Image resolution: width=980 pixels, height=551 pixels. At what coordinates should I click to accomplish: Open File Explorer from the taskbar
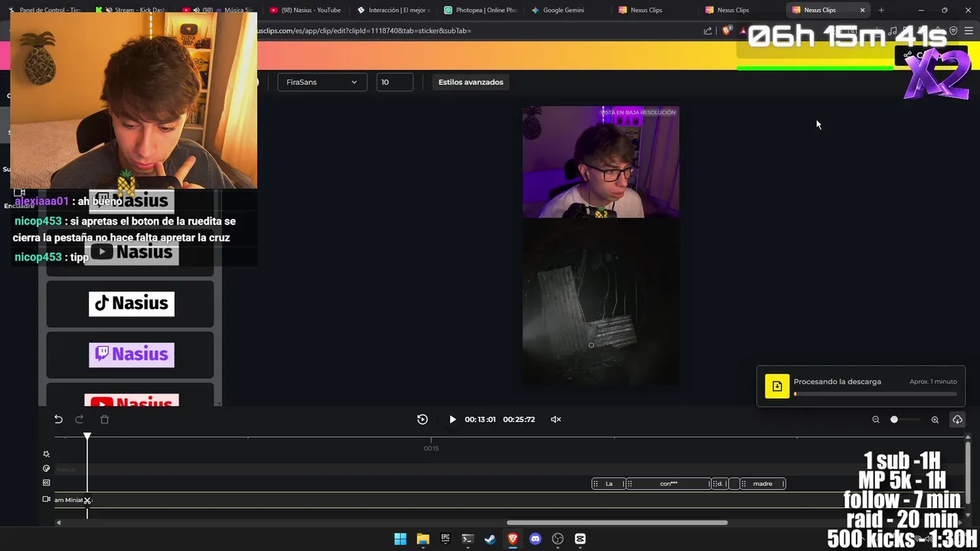point(423,539)
